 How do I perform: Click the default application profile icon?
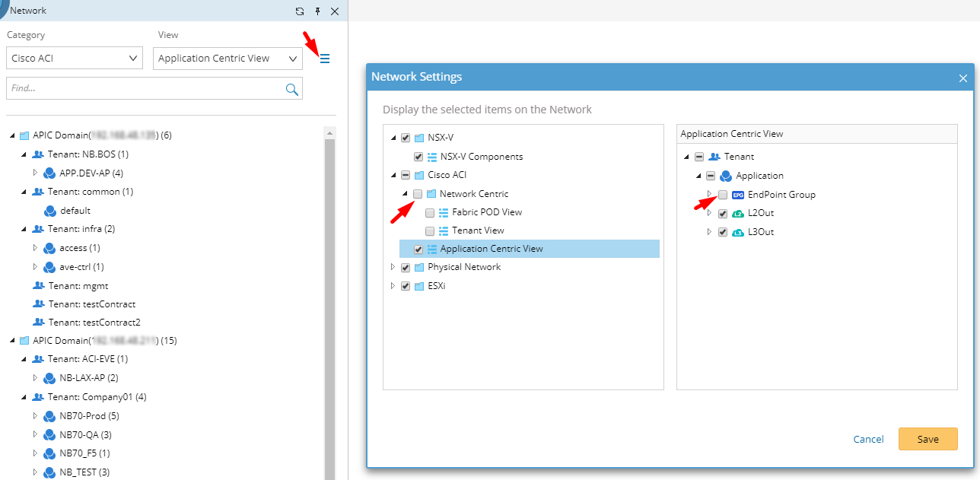[50, 210]
